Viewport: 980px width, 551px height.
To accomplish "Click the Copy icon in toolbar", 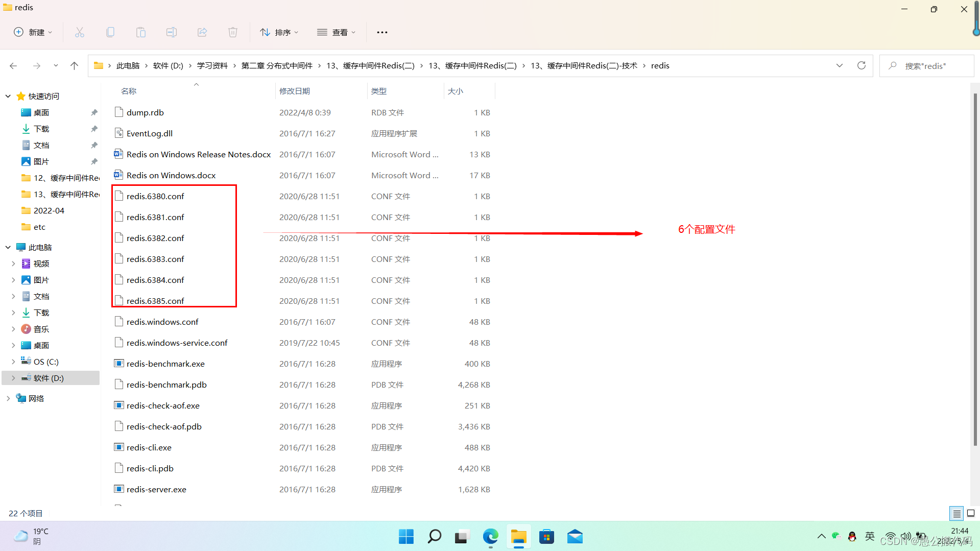I will 110,32.
